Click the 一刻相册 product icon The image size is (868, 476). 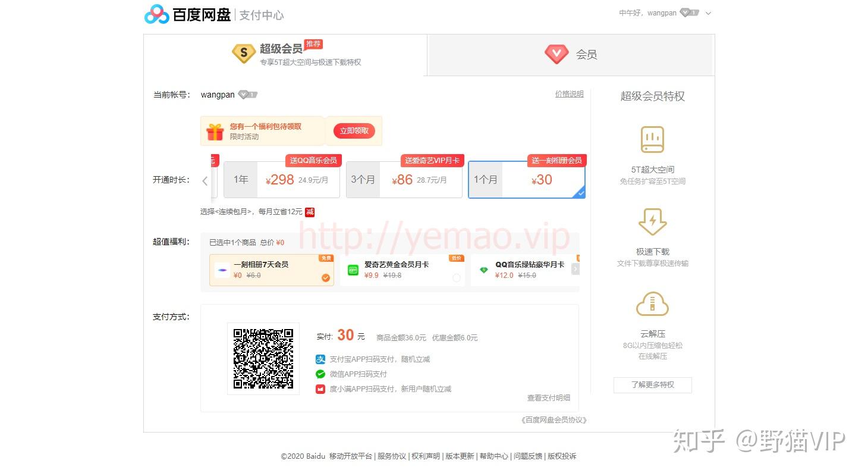222,270
